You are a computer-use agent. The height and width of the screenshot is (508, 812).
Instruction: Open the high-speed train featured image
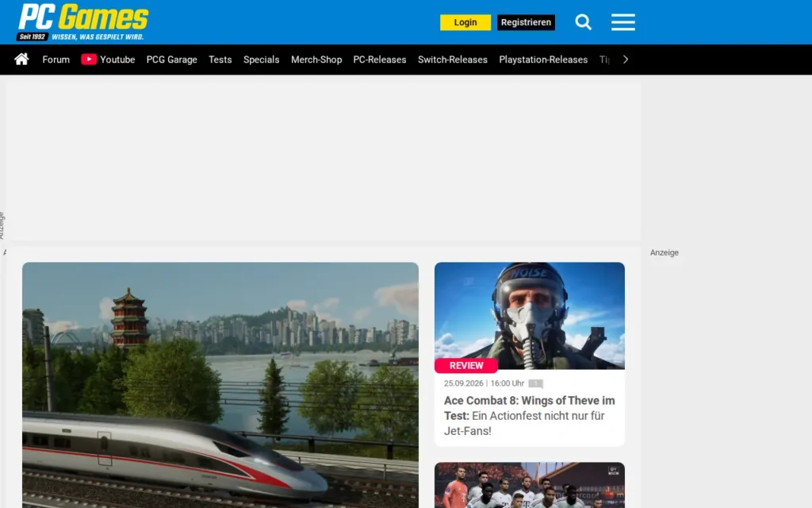pos(220,385)
